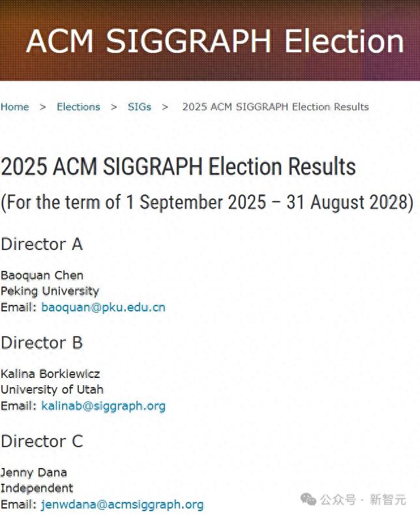Click the name 'Baoquan Chen'

pyautogui.click(x=42, y=275)
